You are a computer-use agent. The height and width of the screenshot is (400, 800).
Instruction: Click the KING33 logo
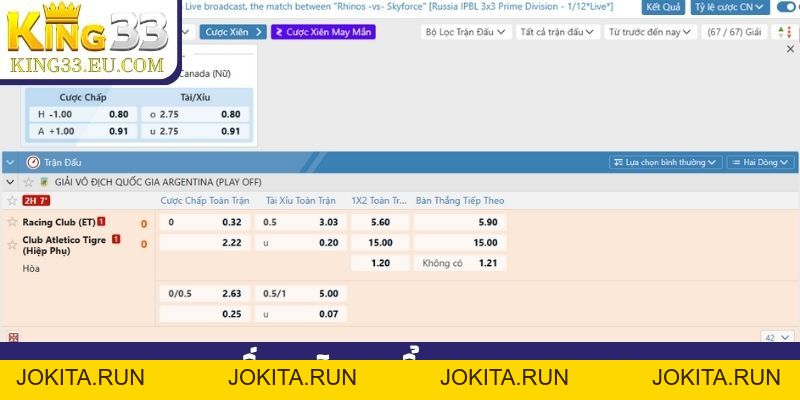click(88, 38)
